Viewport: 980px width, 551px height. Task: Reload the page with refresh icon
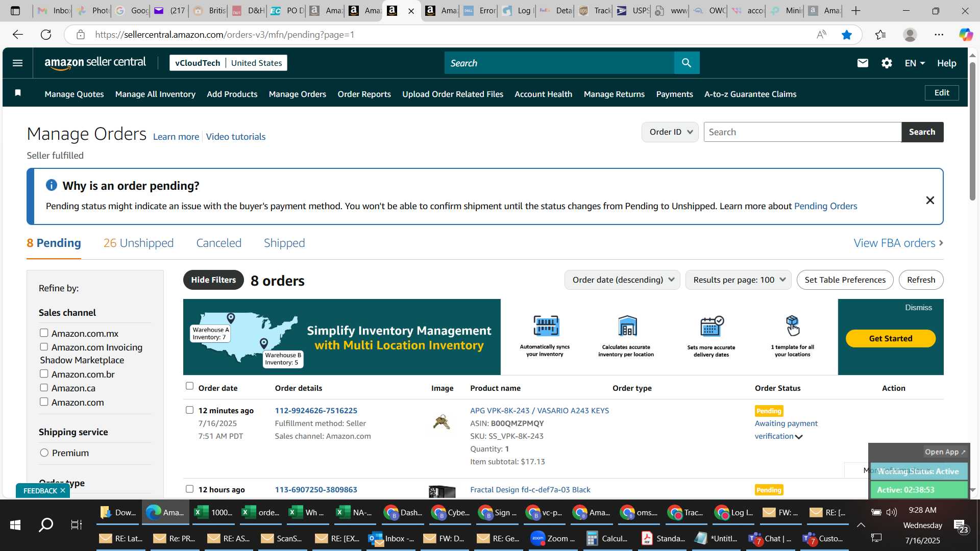[46, 35]
